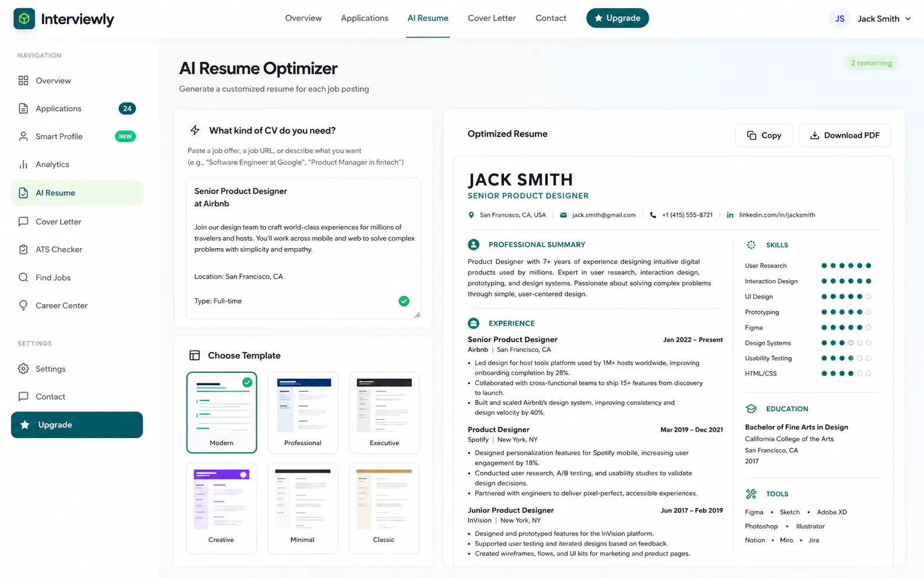Click the Smart Profile person icon
The width and height of the screenshot is (924, 578).
(x=23, y=136)
